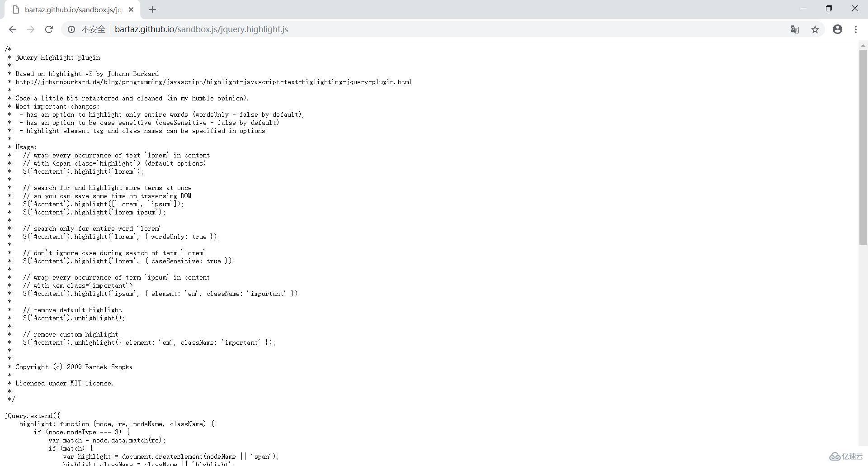Click the highlight(['lorem', 'ipsum']) example line
This screenshot has width=868, height=466.
104,204
